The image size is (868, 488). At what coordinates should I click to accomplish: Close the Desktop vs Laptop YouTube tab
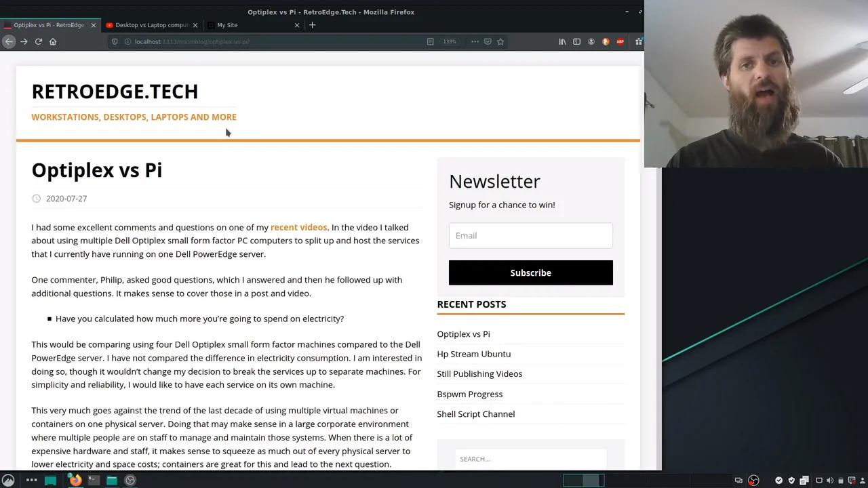tap(195, 25)
